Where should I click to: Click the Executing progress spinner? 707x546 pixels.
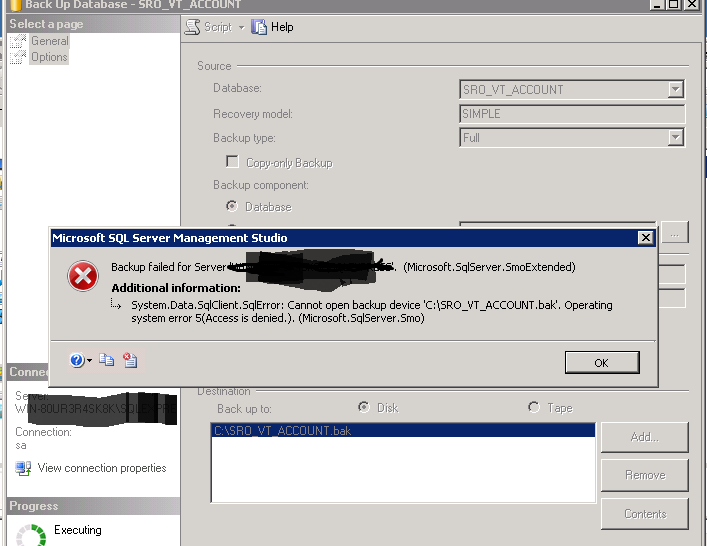31,535
